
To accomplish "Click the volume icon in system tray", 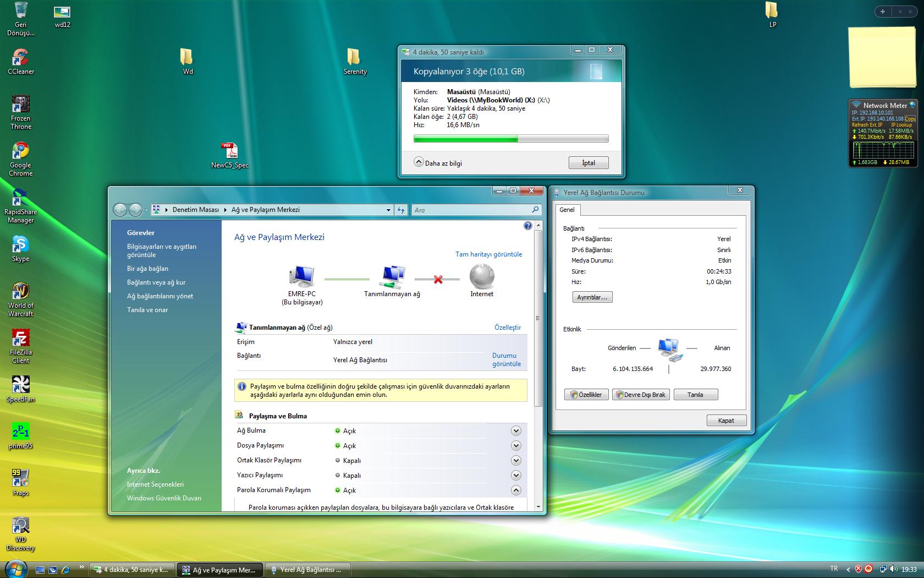I will [x=894, y=569].
